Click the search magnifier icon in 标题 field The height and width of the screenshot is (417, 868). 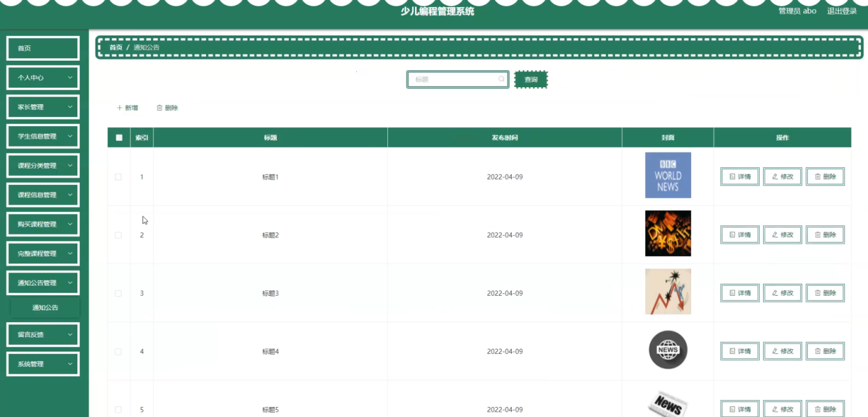coord(501,79)
